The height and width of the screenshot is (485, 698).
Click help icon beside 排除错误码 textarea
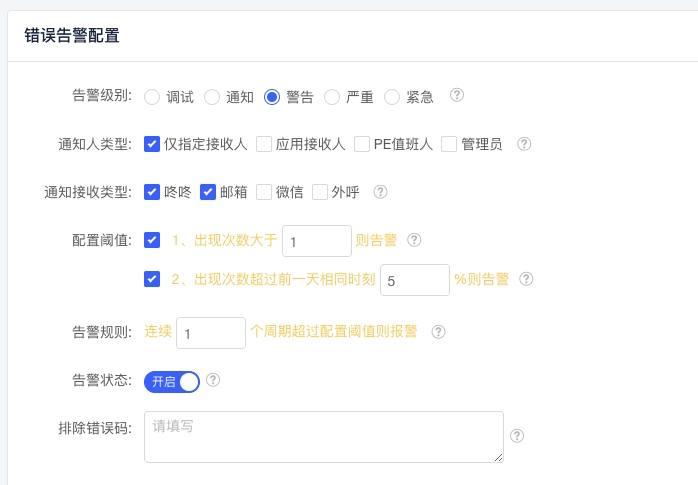[517, 436]
